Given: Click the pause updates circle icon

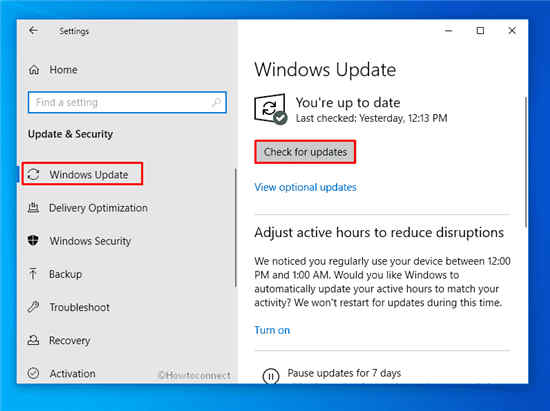Looking at the screenshot, I should tap(271, 376).
